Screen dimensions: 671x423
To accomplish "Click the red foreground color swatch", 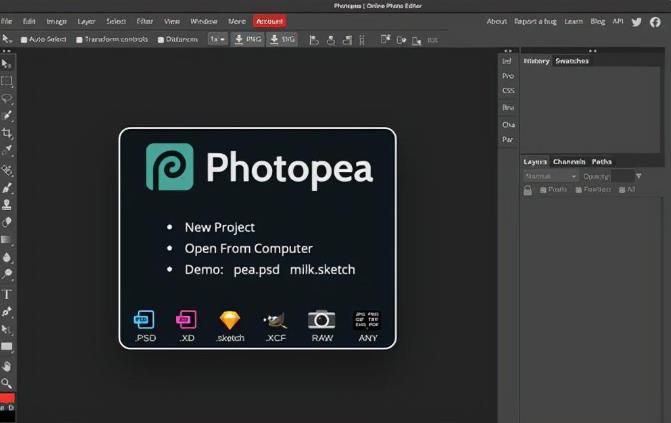I will point(7,398).
